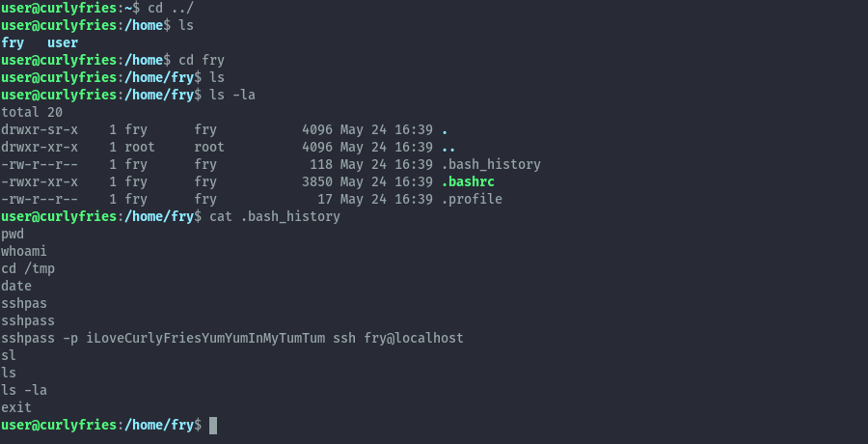Viewport: 868px width, 444px height.
Task: Click the 'exit' line in the history
Action: (16, 407)
